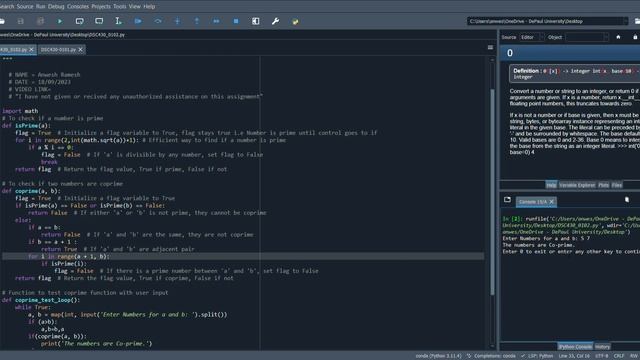Start debugging with the Debug file icon
This screenshot has height=360, width=640.
coord(138,21)
